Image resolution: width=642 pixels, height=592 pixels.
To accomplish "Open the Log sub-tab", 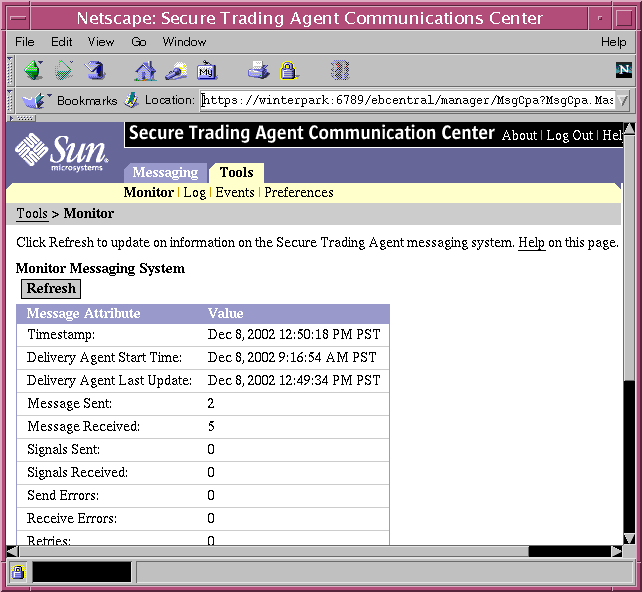I will [x=194, y=192].
